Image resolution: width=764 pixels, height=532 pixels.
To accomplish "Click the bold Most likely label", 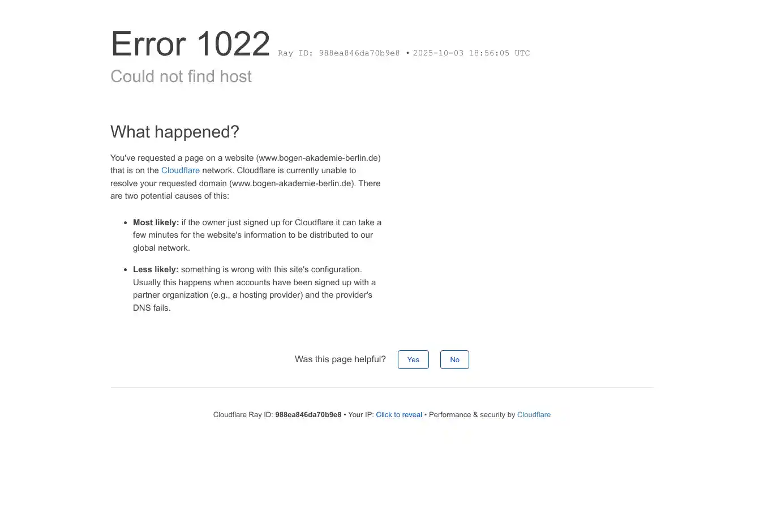I will 156,222.
